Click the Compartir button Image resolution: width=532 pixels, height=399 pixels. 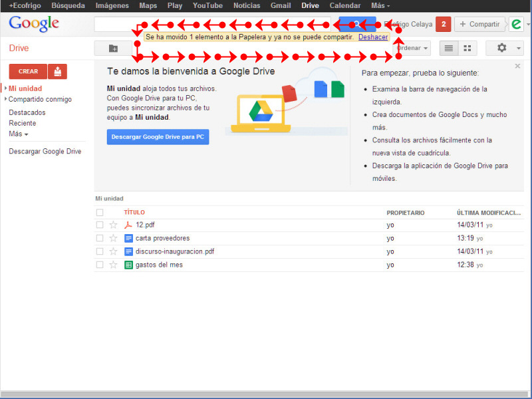click(x=479, y=24)
